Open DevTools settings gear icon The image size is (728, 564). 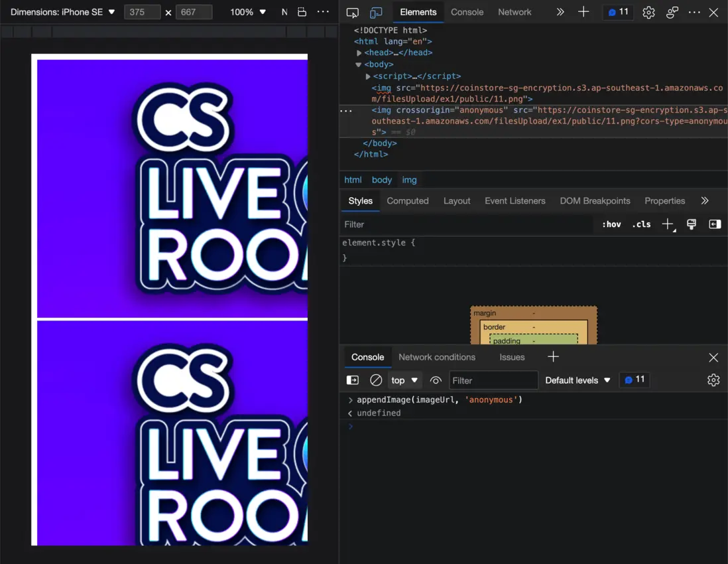(648, 13)
